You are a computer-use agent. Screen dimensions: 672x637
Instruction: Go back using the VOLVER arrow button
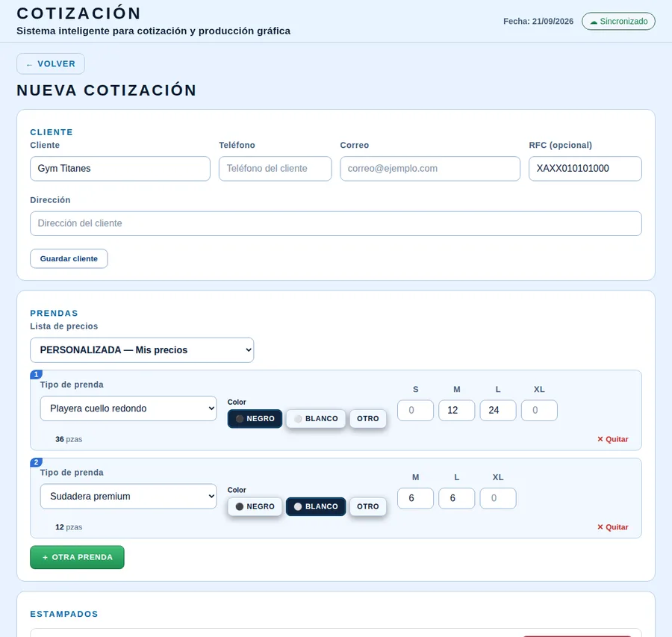coord(51,64)
